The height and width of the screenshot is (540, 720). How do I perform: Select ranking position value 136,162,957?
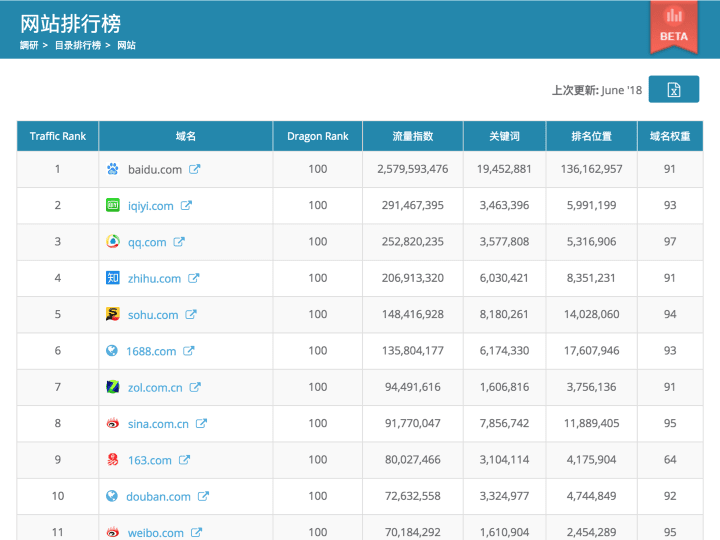point(591,169)
